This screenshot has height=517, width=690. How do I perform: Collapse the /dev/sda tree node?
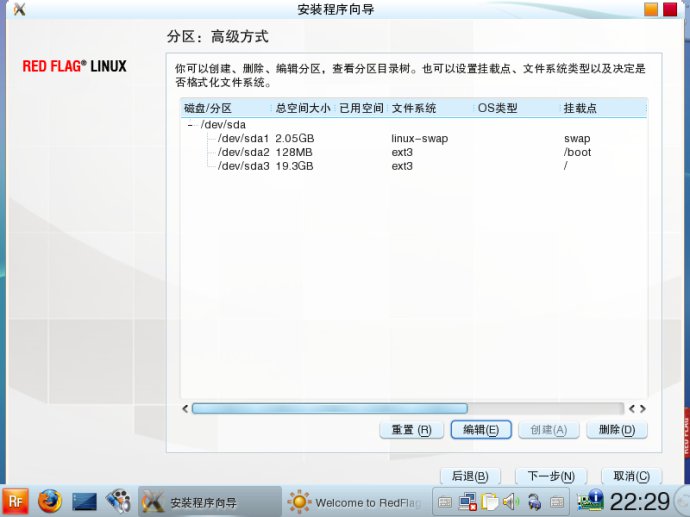[x=190, y=125]
